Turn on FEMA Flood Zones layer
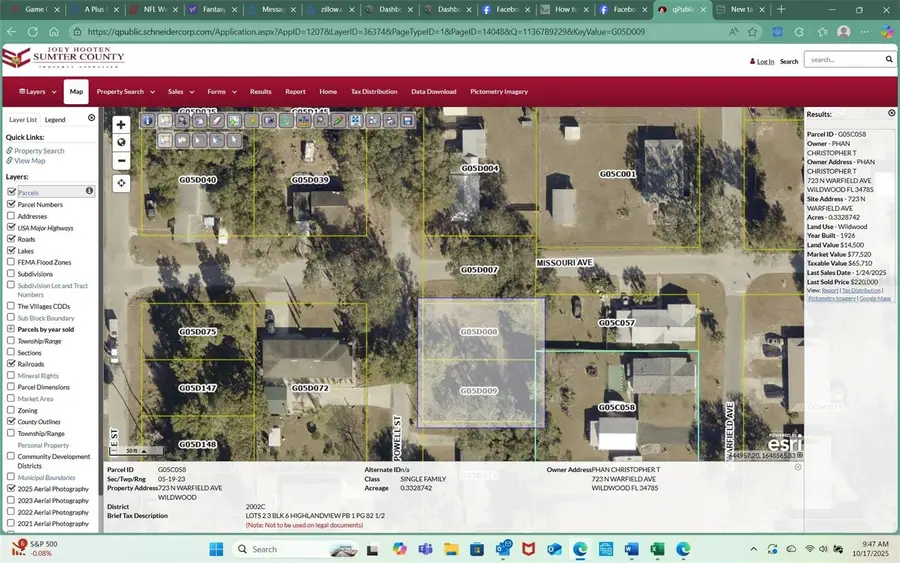Screen dimensions: 900x563 pos(11,262)
